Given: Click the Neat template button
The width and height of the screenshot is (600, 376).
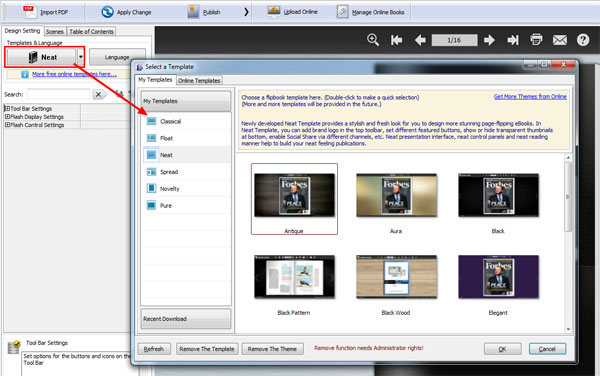Looking at the screenshot, I should [41, 57].
